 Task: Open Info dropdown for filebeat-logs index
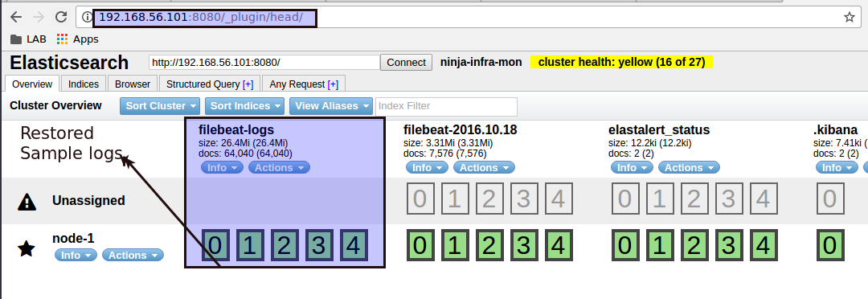(222, 167)
